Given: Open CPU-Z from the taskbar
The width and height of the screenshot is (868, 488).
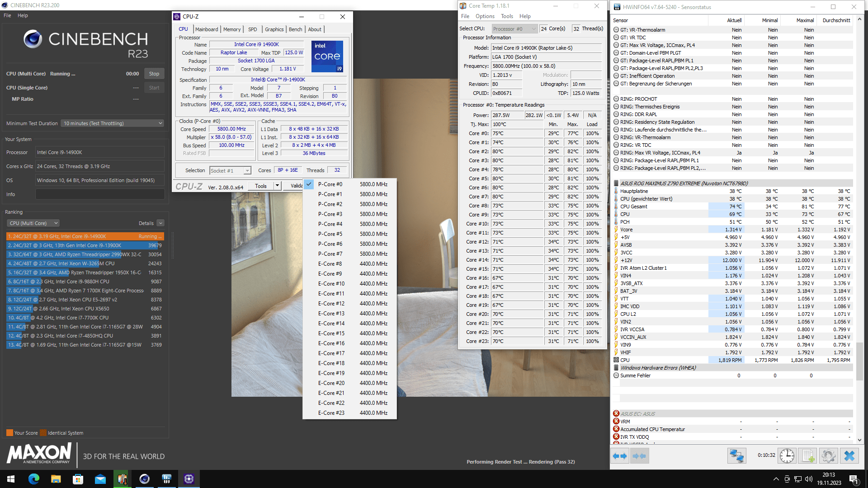Looking at the screenshot, I should (x=189, y=479).
